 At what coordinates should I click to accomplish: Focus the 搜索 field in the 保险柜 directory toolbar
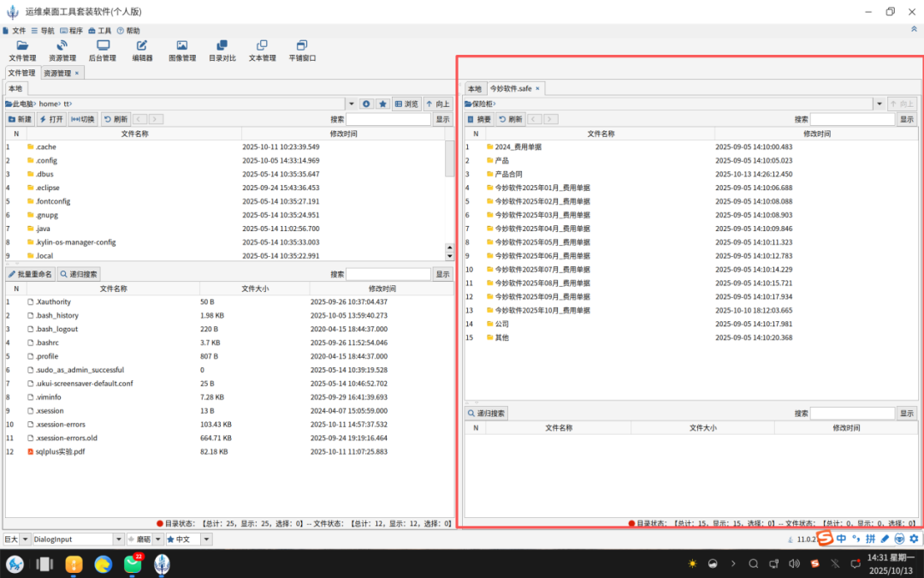tap(852, 119)
